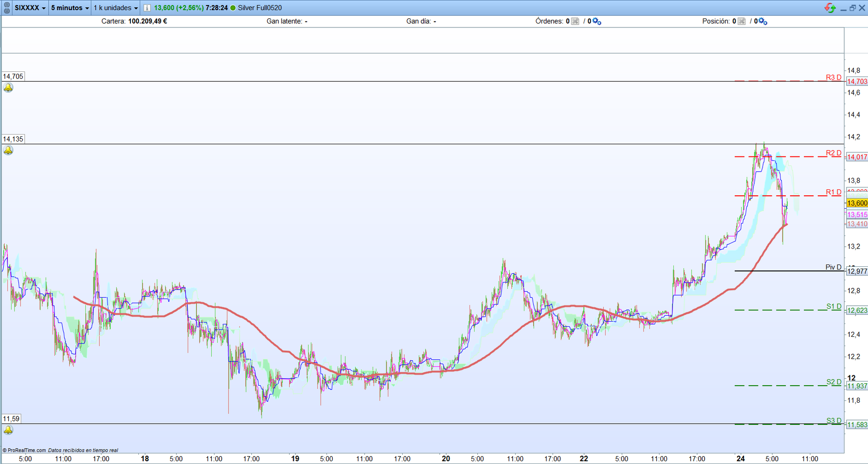Click the 12,623 price axis tag

pos(857,310)
